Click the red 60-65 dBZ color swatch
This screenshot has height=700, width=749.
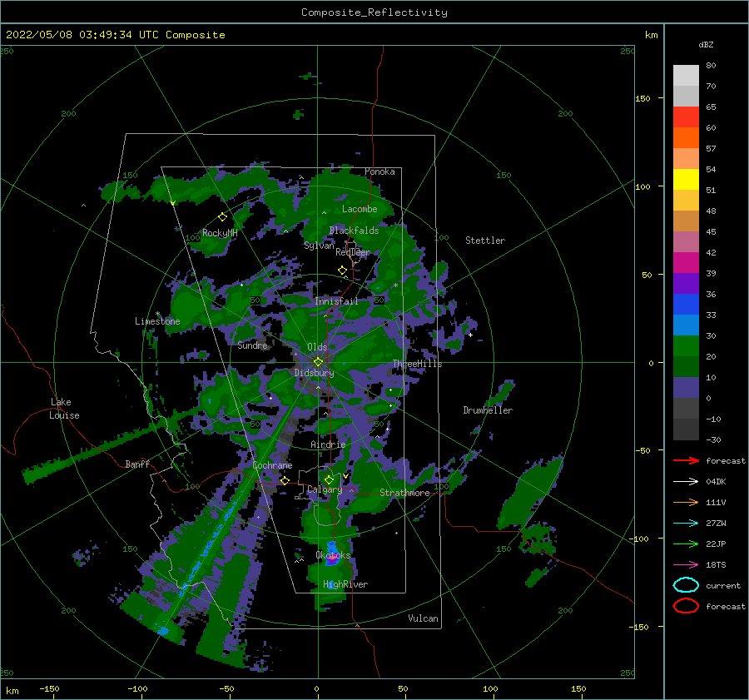pyautogui.click(x=686, y=117)
